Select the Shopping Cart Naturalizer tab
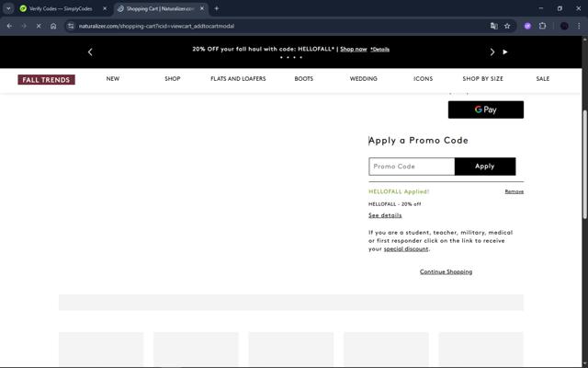 click(162, 8)
